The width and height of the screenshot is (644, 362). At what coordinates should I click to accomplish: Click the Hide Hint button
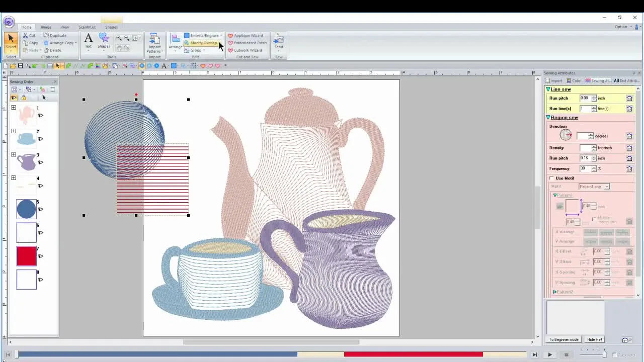pyautogui.click(x=595, y=339)
